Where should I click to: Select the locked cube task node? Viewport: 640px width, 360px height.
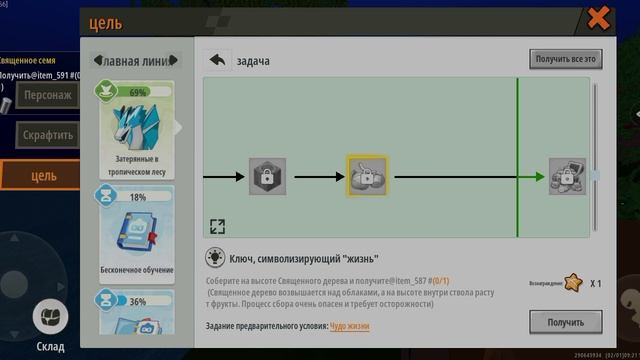tap(267, 176)
